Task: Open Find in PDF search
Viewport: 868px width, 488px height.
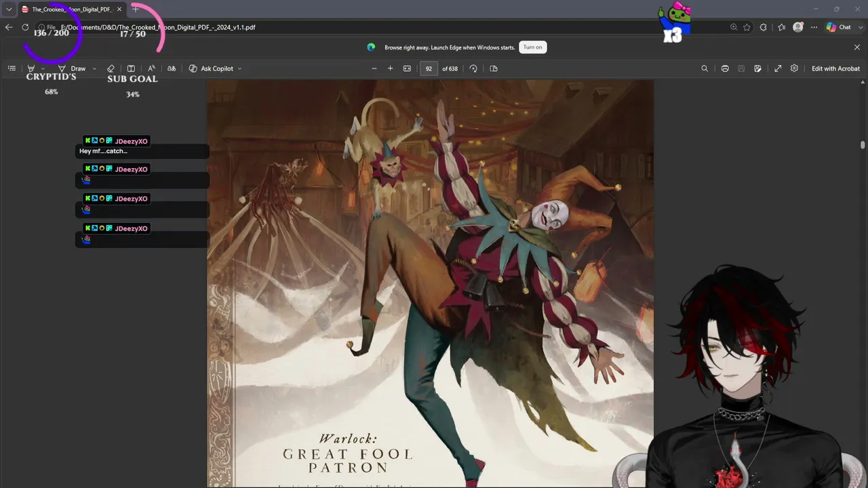Action: coord(705,68)
